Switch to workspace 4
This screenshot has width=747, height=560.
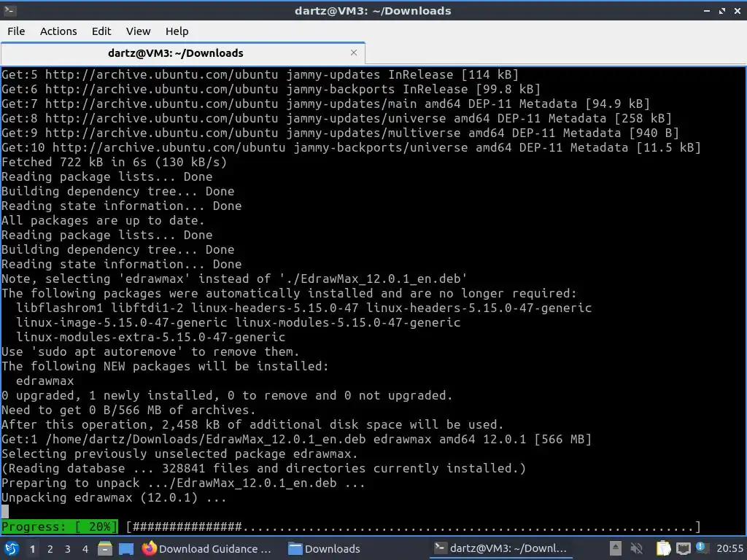tap(85, 549)
